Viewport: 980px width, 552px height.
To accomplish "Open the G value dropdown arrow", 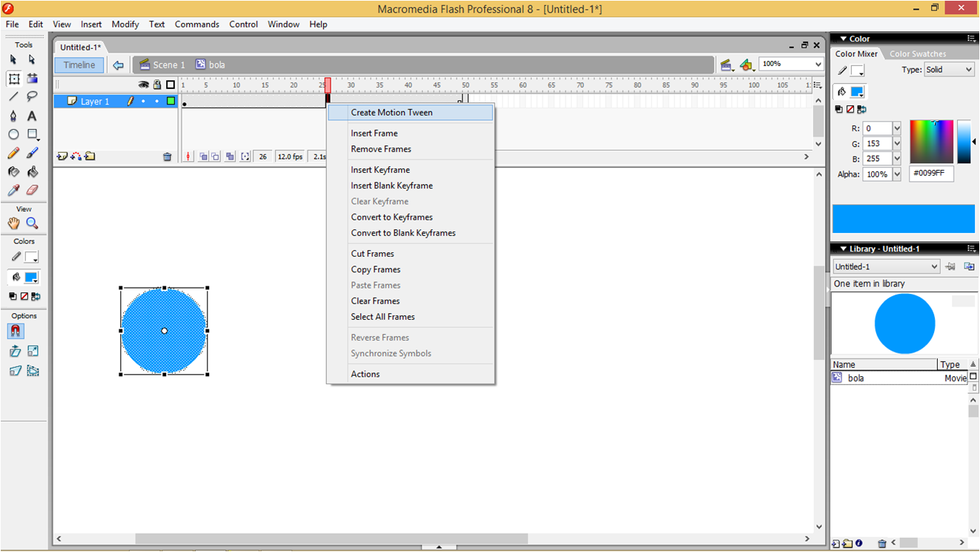I will click(x=896, y=144).
